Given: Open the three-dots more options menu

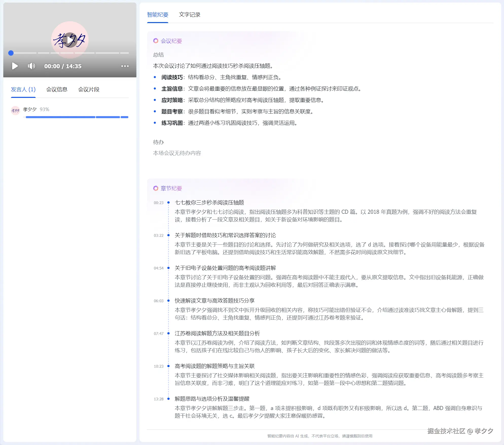Looking at the screenshot, I should click(x=125, y=66).
